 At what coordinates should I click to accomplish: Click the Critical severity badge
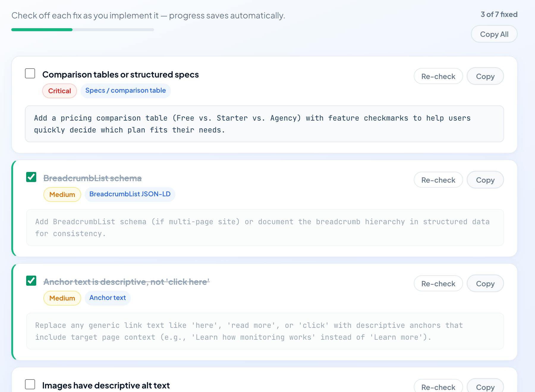(59, 91)
